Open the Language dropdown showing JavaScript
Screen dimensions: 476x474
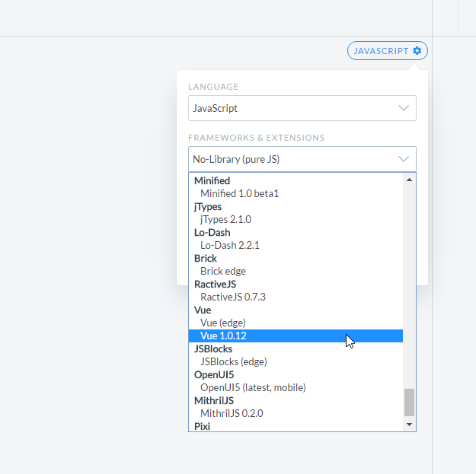pyautogui.click(x=302, y=108)
